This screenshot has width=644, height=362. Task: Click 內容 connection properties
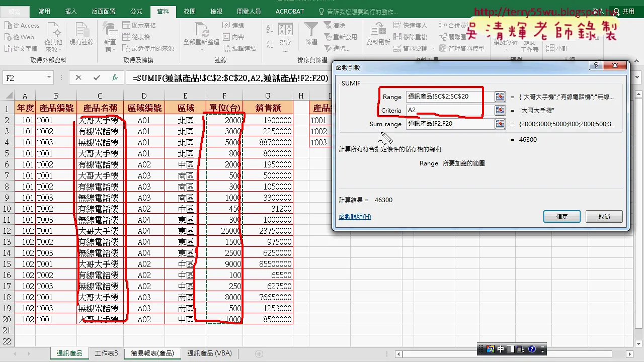coord(233,37)
